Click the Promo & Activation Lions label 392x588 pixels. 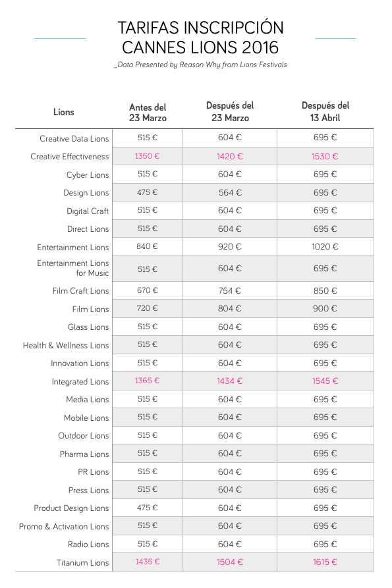click(64, 527)
